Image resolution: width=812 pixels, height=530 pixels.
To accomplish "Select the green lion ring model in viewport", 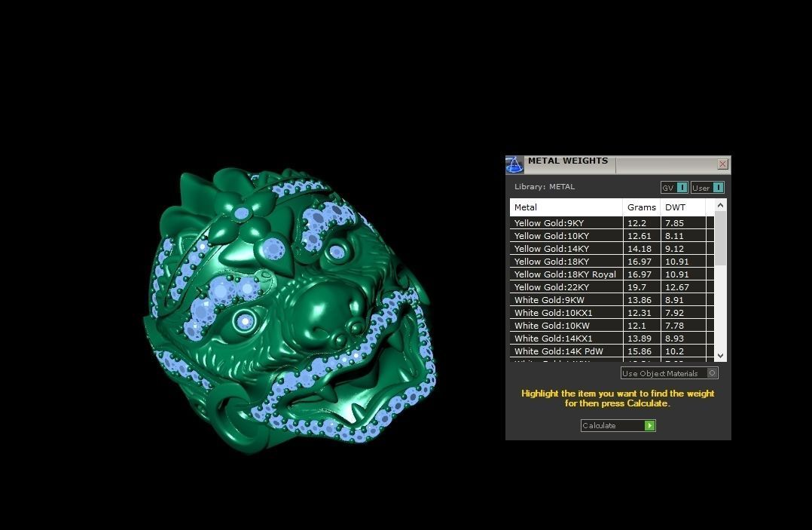I will (x=290, y=311).
